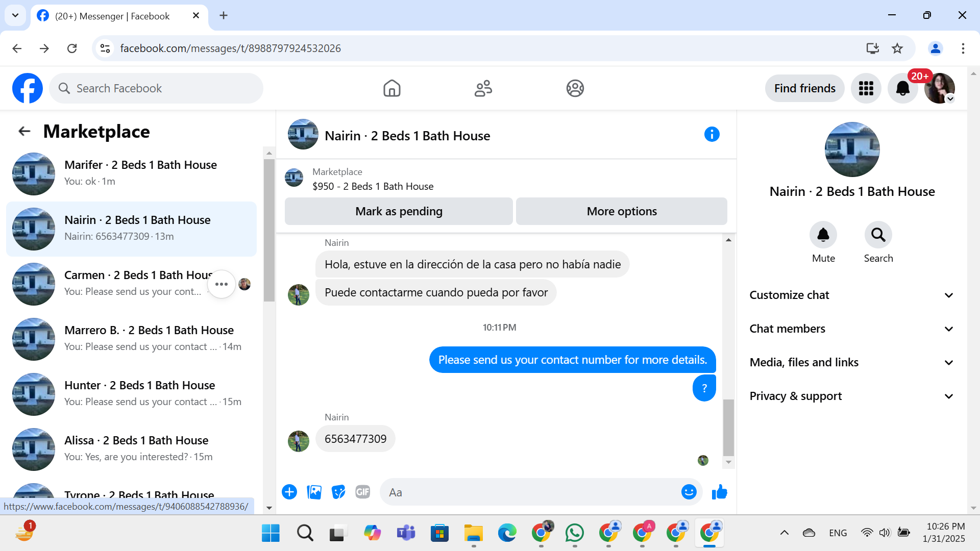Show hidden system tray icons

[784, 533]
